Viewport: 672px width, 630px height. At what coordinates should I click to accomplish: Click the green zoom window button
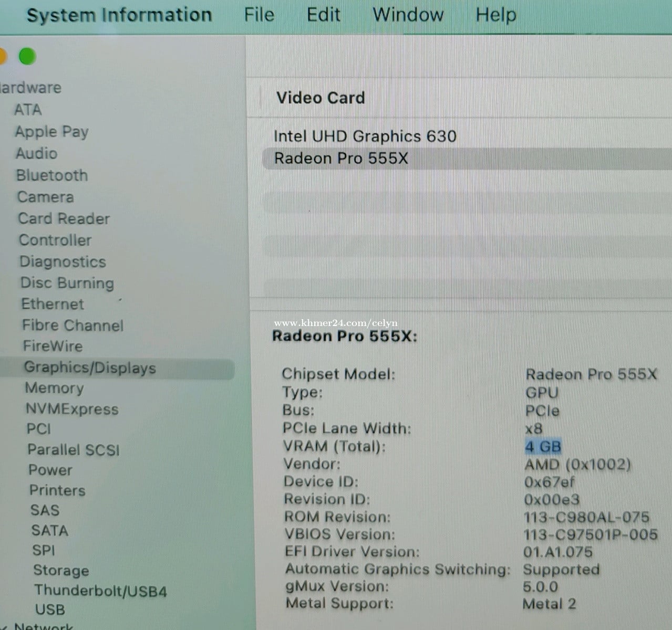[x=27, y=56]
